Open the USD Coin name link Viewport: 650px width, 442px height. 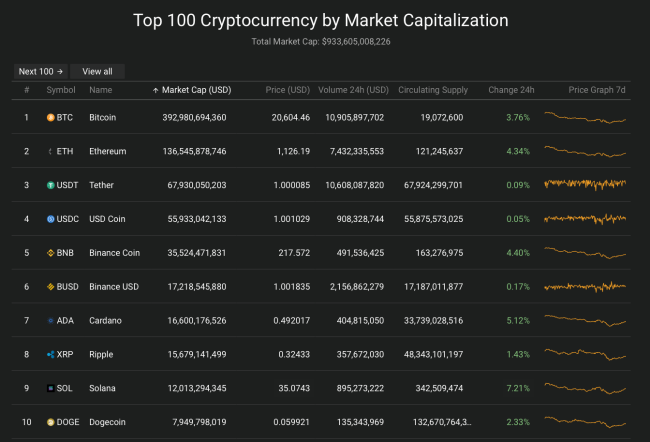[x=107, y=219]
